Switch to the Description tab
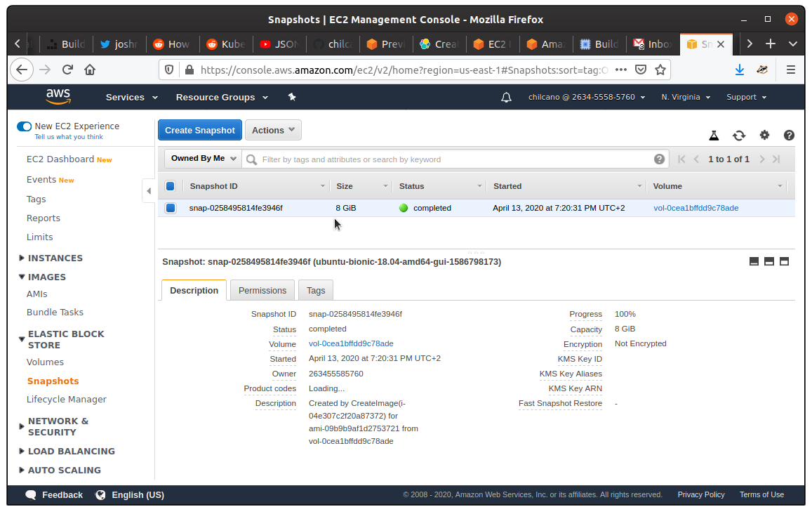This screenshot has height=512, width=812. 194,290
